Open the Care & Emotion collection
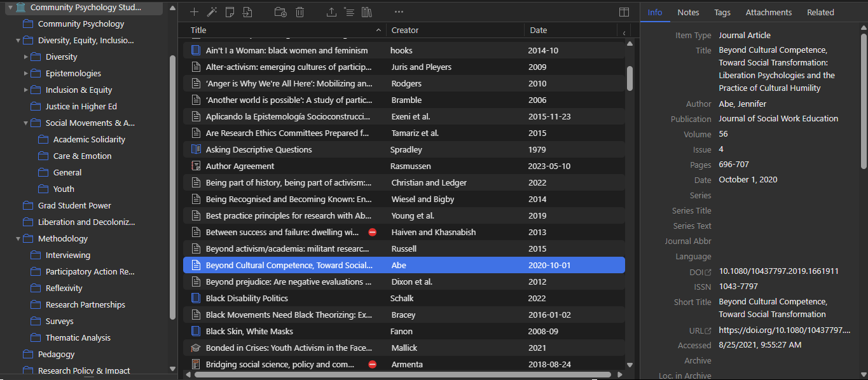Image resolution: width=868 pixels, height=380 pixels. coord(82,156)
